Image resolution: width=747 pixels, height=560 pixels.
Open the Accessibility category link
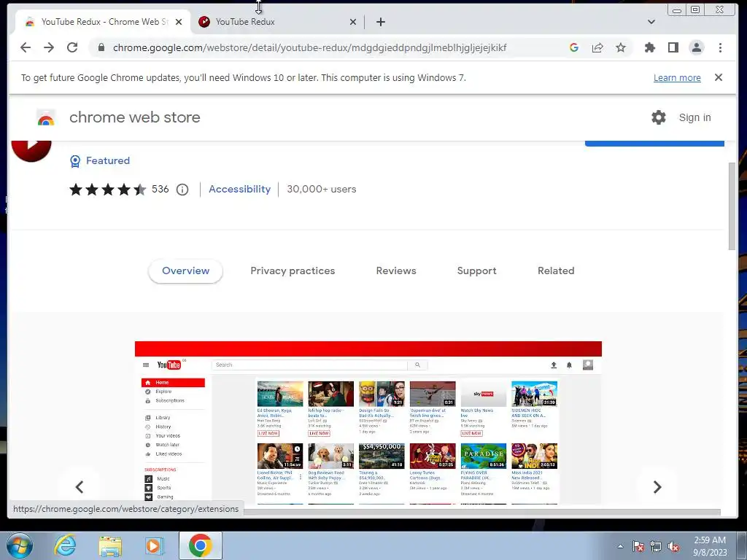[x=239, y=190]
